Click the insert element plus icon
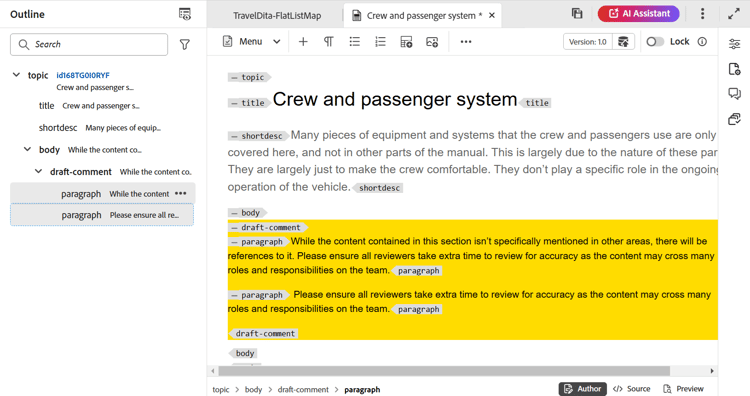Viewport: 750px width, 396px height. (303, 42)
